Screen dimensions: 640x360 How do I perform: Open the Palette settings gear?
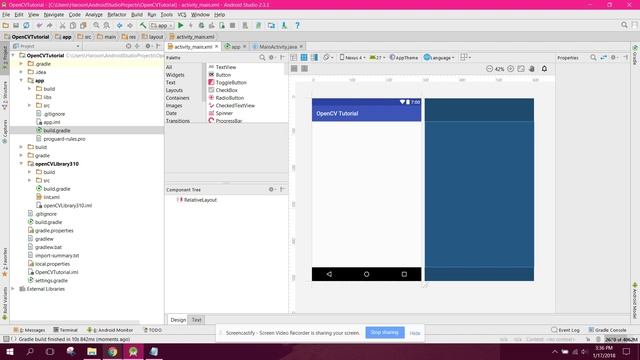click(271, 58)
